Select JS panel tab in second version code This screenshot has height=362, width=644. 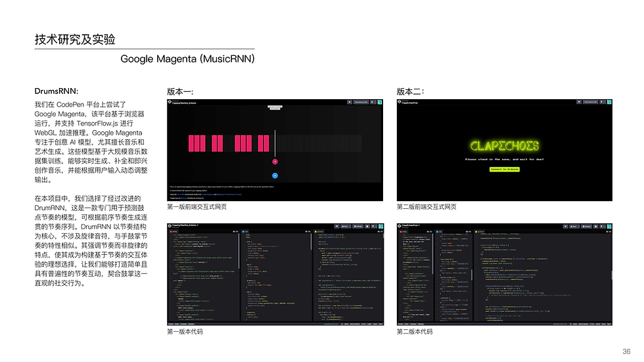pos(479,231)
